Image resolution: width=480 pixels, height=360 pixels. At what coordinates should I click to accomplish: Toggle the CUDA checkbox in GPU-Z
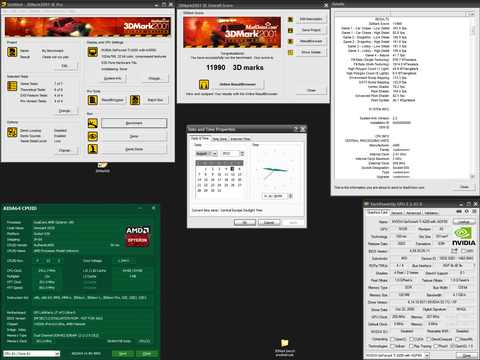pos(412,339)
